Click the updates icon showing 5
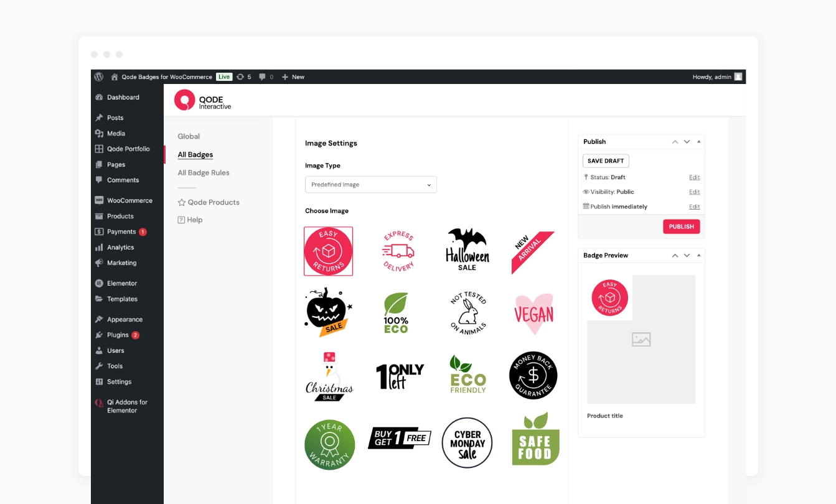The height and width of the screenshot is (504, 836). click(x=244, y=77)
